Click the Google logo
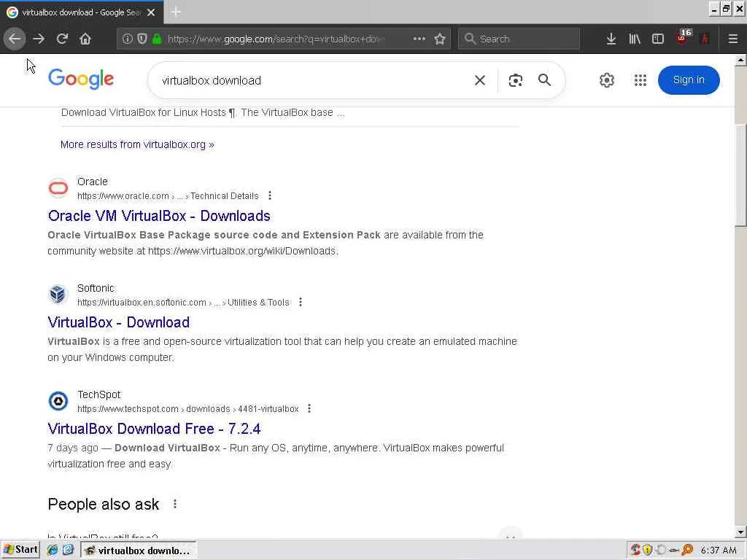Screen dimensions: 747x560 (x=81, y=79)
